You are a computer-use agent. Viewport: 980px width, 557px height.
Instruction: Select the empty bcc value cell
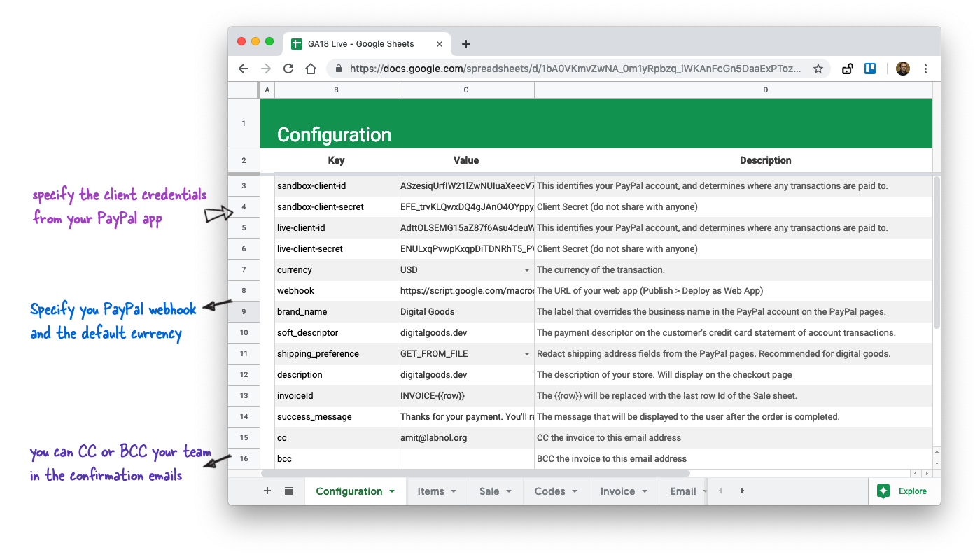click(x=466, y=459)
